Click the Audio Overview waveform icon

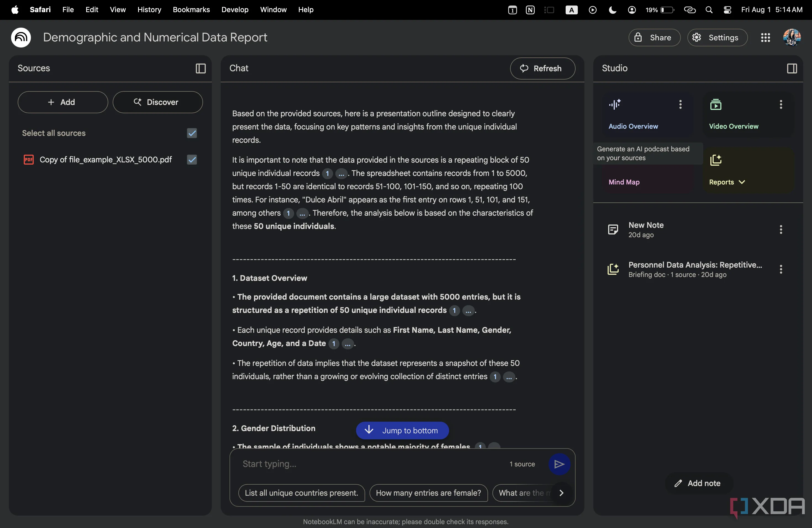615,104
